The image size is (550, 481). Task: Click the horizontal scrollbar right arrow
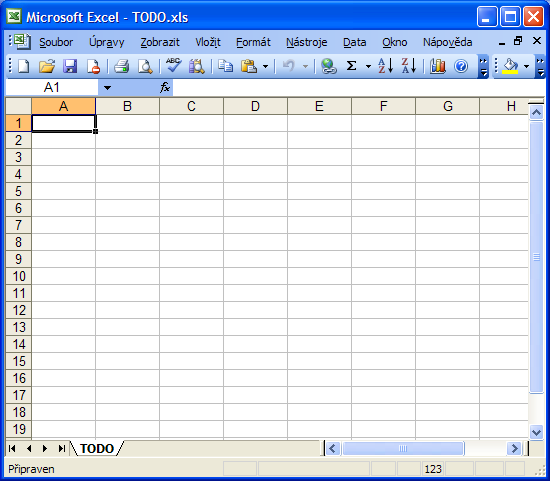[514, 448]
